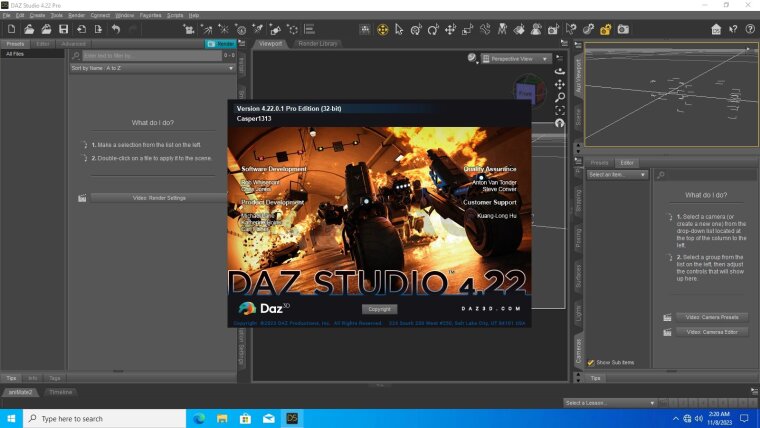This screenshot has width=760, height=428.
Task: Click the New Scene file icon
Action: 10,30
